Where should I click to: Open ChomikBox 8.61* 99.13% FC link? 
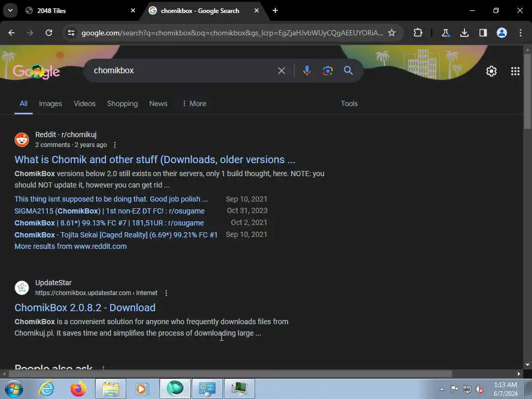pyautogui.click(x=109, y=223)
